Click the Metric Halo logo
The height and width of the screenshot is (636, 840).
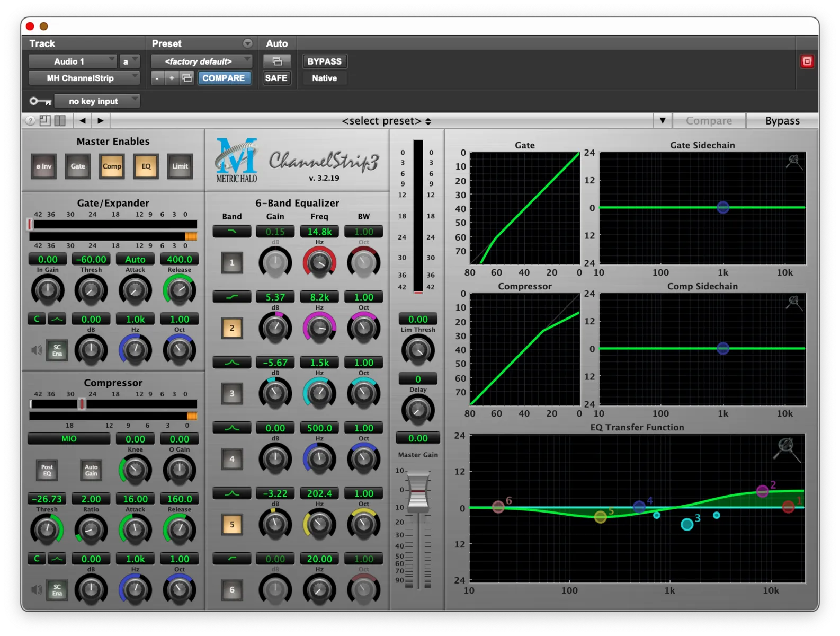[237, 161]
